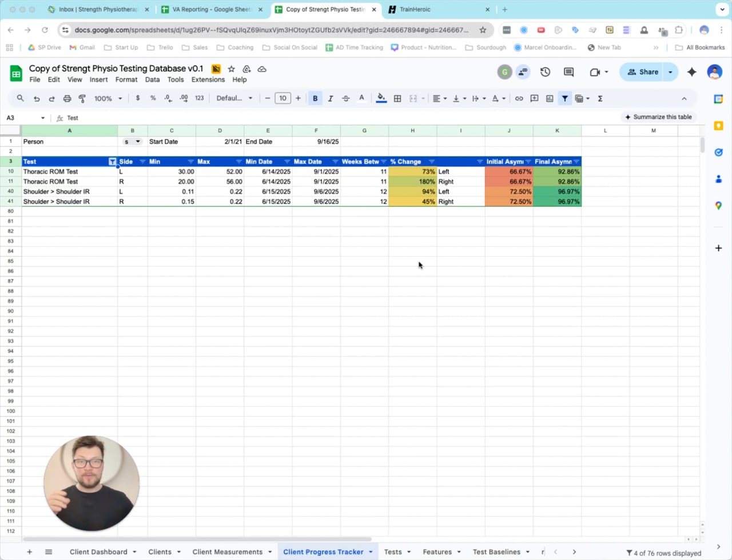Open the File menu
The height and width of the screenshot is (560, 732).
click(x=35, y=79)
